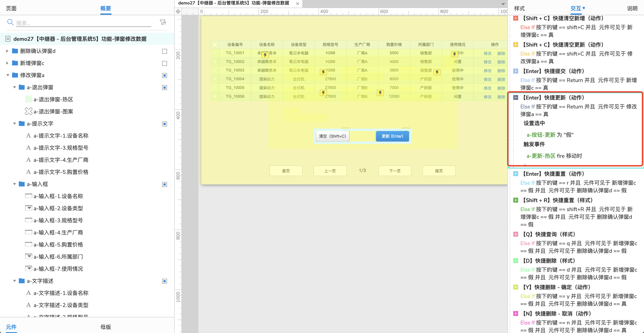This screenshot has height=333, width=644.
Task: Toggle 【Shift + C】快捷清空新增 case expand icon
Action: pyautogui.click(x=515, y=18)
